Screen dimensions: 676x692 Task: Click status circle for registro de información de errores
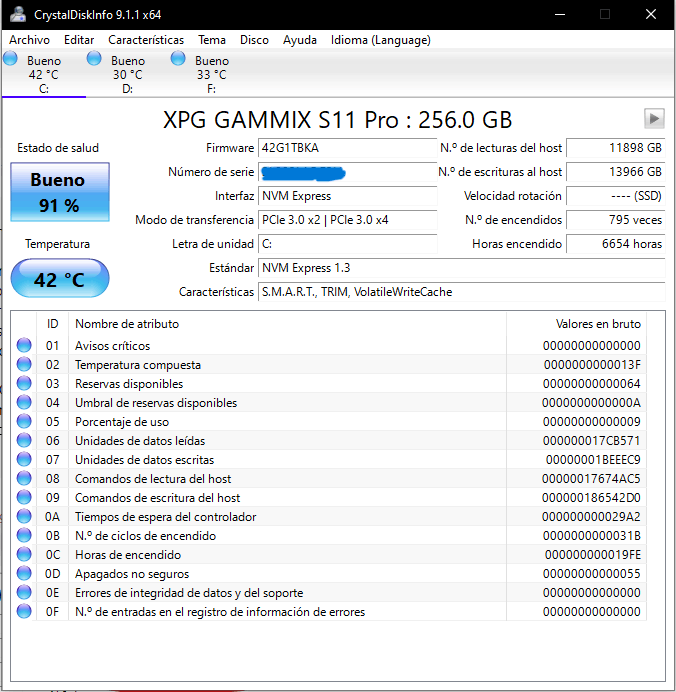point(24,611)
